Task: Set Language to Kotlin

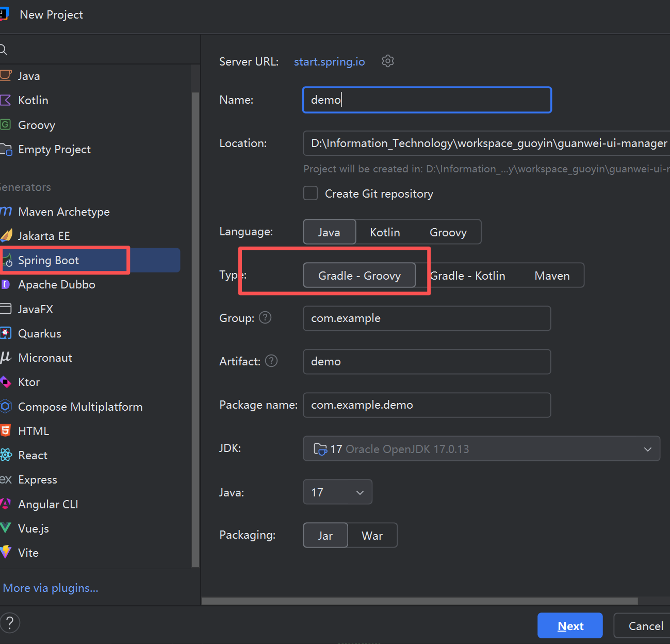Action: [385, 232]
